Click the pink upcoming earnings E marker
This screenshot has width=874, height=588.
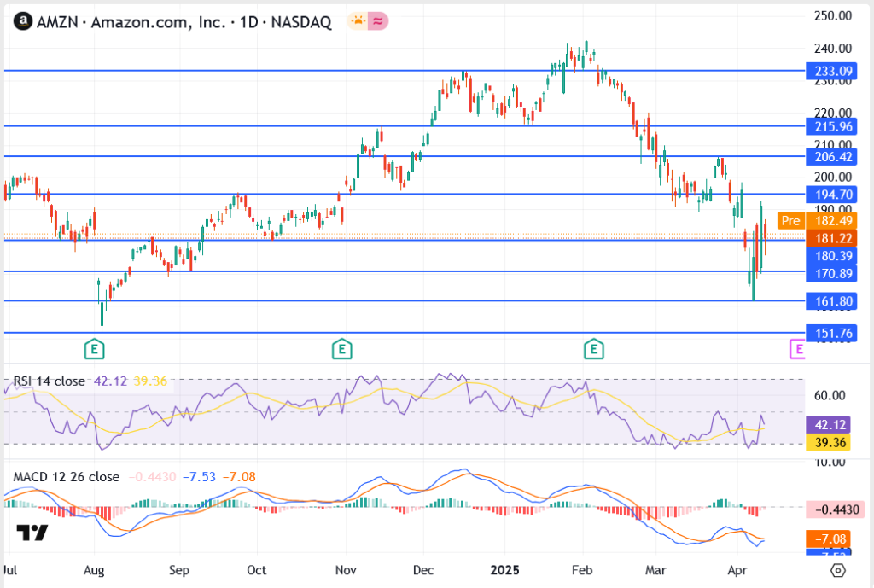[x=798, y=348]
